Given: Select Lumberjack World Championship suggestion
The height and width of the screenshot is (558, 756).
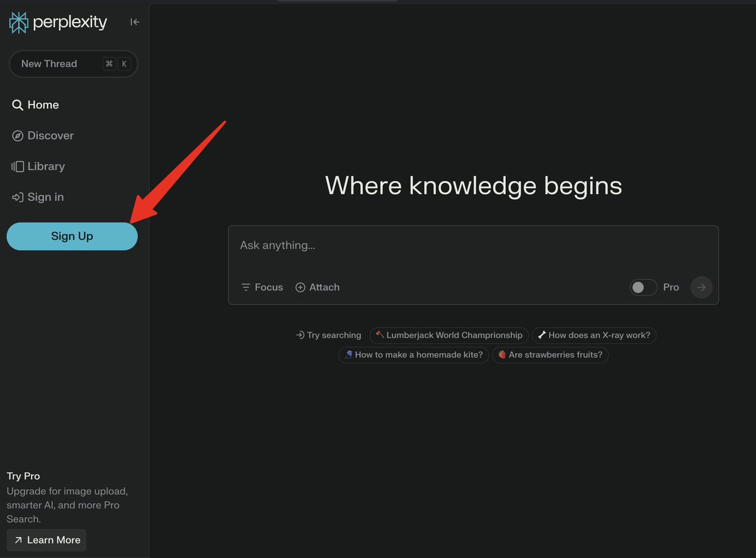Looking at the screenshot, I should pos(449,335).
